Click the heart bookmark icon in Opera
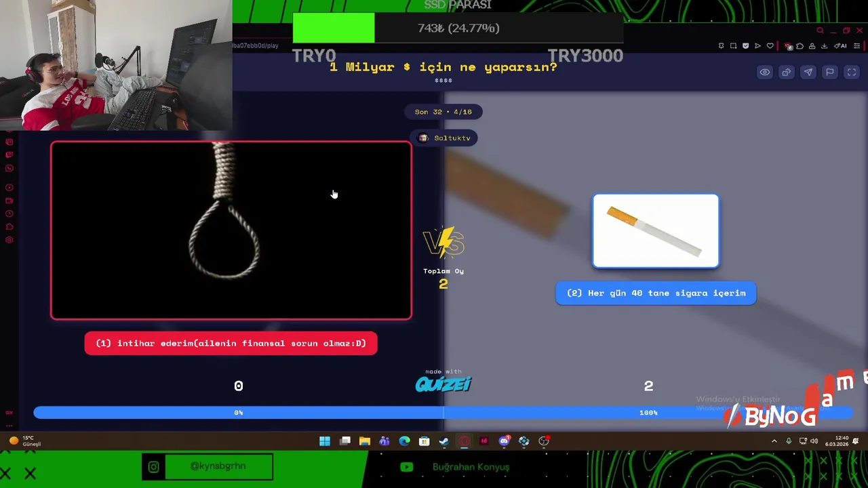This screenshot has height=488, width=868. click(x=770, y=46)
